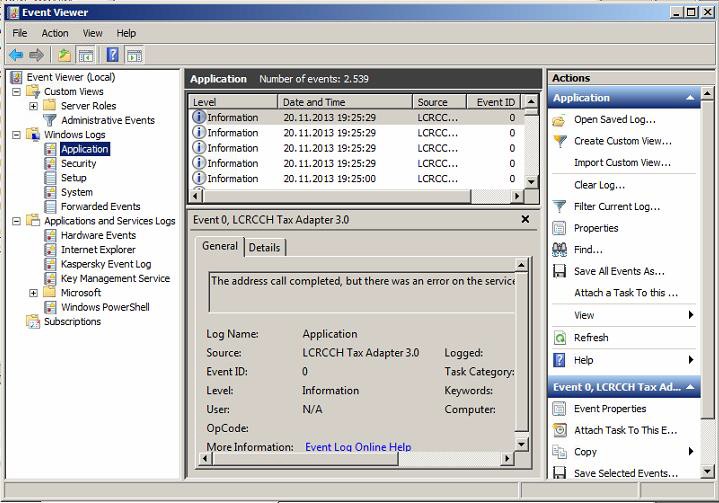Screen dimensions: 719x503
Task: Click the Filter Current Log funnel icon
Action: pos(560,207)
